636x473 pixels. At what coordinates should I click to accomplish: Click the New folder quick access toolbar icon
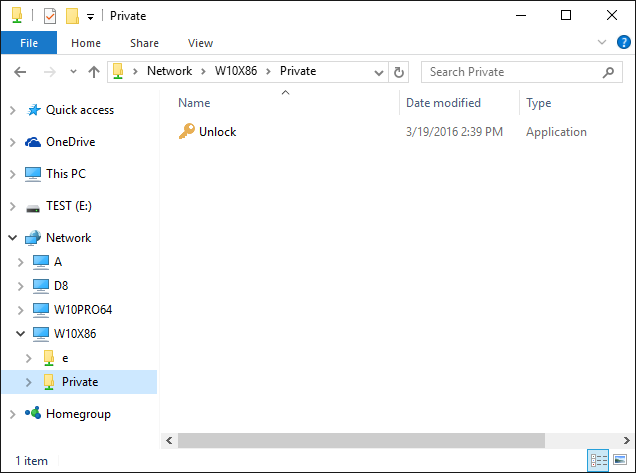click(x=72, y=16)
